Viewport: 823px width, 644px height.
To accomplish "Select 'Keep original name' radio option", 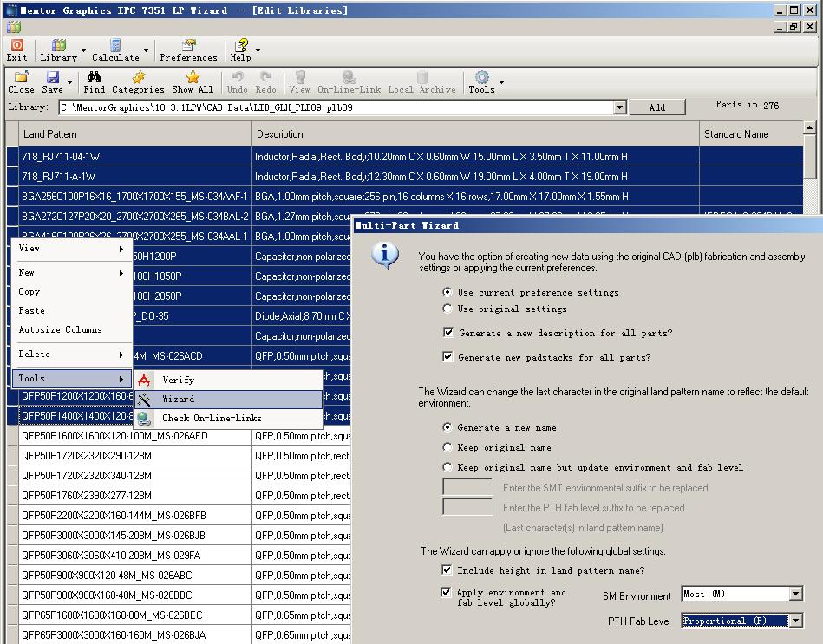I will (x=447, y=447).
